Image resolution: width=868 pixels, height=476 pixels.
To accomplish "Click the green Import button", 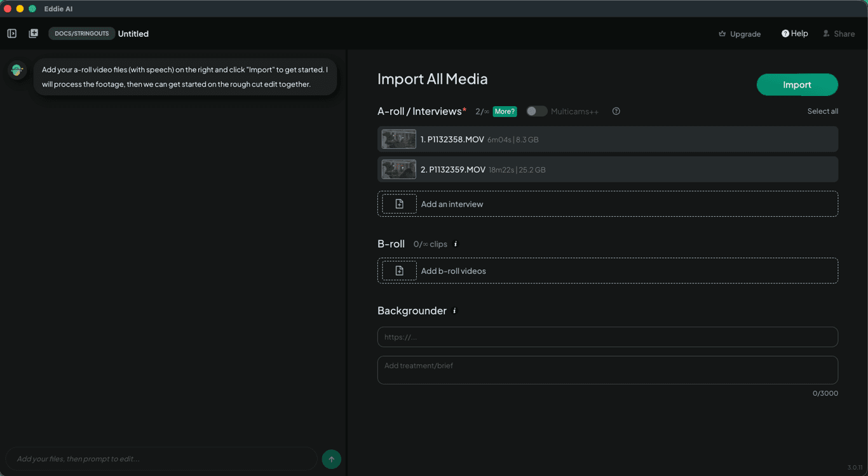I will point(797,85).
